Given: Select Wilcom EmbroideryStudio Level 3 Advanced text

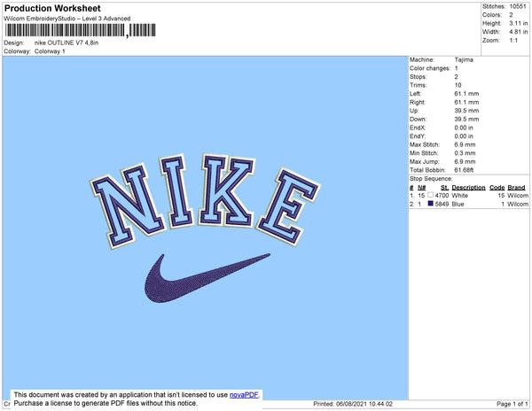Looking at the screenshot, I should click(x=67, y=19).
